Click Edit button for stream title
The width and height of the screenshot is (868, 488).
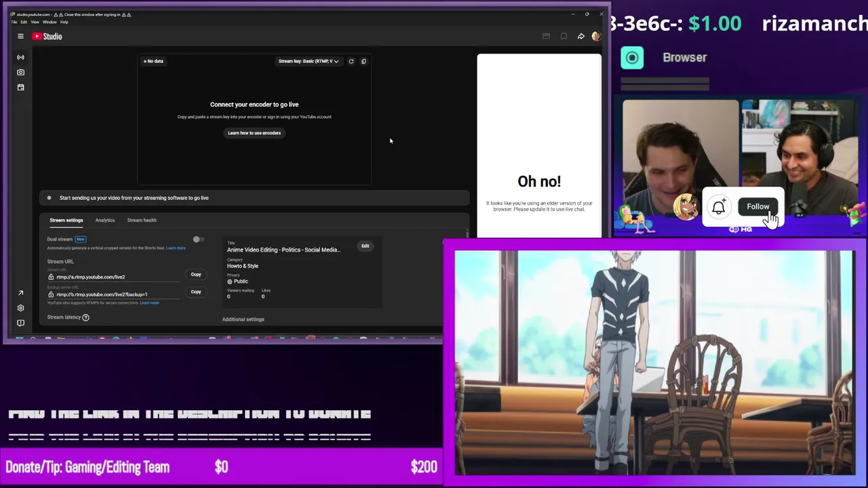coord(366,246)
